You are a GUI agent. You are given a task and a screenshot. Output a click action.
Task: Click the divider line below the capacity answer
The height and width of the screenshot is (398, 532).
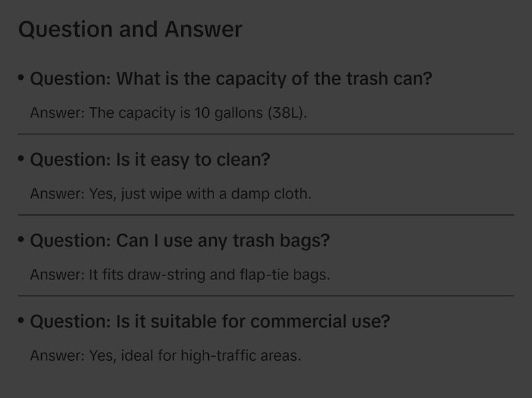[x=266, y=134]
